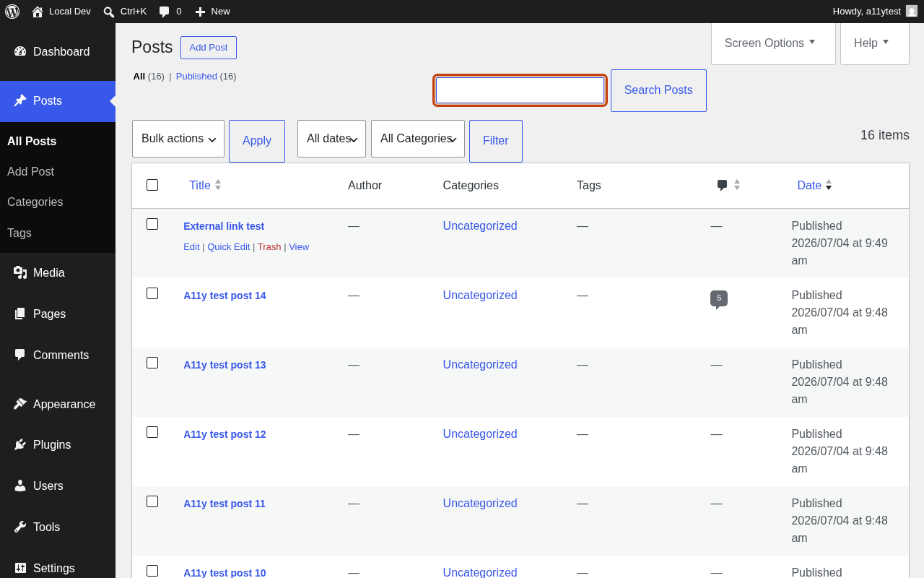
Task: Sort by Title using its sort arrows
Action: 218,185
